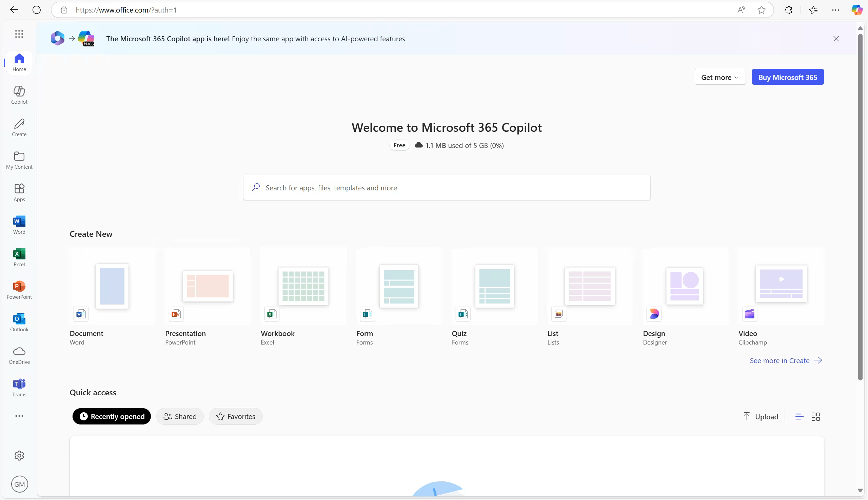Open Word from the left sidebar
868x500 pixels.
(x=19, y=225)
